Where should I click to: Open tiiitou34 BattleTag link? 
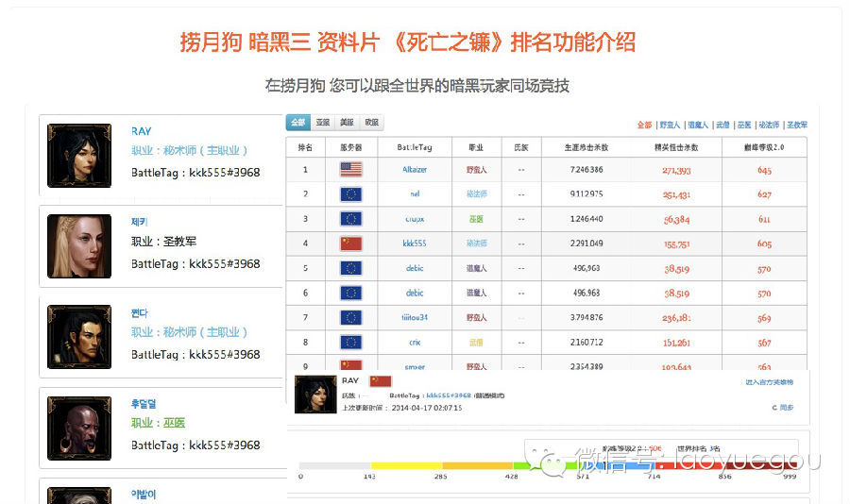coord(415,317)
